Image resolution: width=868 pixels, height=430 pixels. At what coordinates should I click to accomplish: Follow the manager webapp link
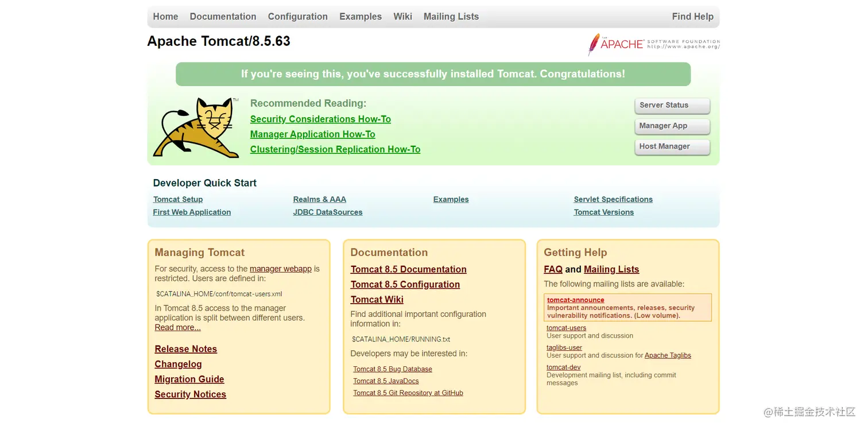click(281, 269)
